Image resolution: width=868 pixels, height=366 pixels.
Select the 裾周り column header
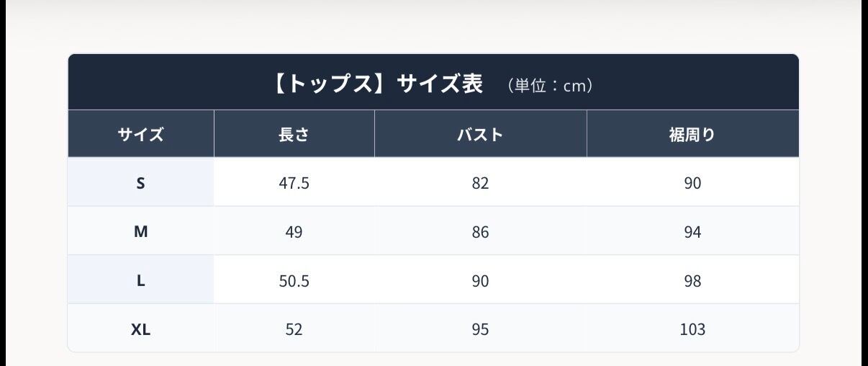tap(693, 134)
